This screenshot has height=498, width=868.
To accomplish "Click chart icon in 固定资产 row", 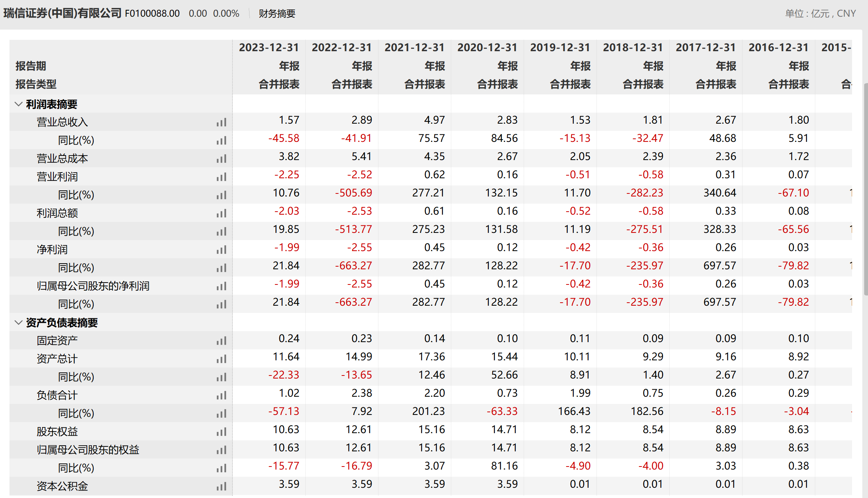I will point(221,341).
